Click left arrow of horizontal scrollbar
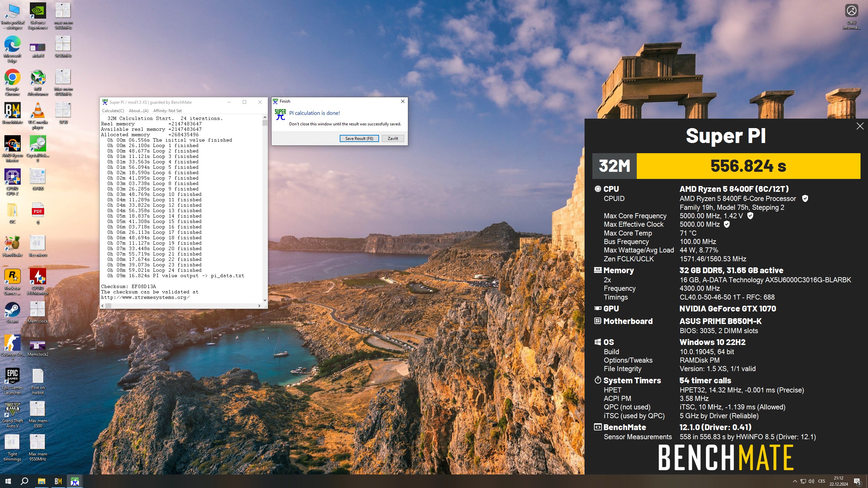The height and width of the screenshot is (488, 868). pos(103,306)
